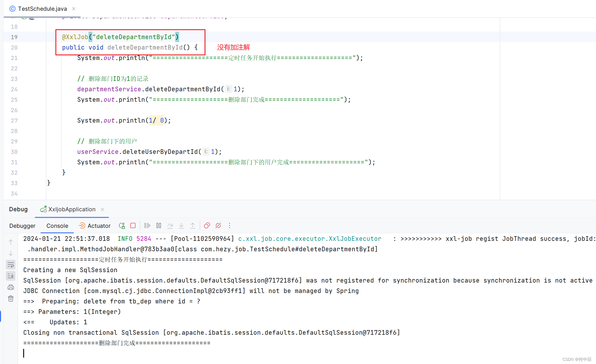This screenshot has width=596, height=364.
Task: Place cursor on the @XxlJob annotation
Action: point(75,37)
